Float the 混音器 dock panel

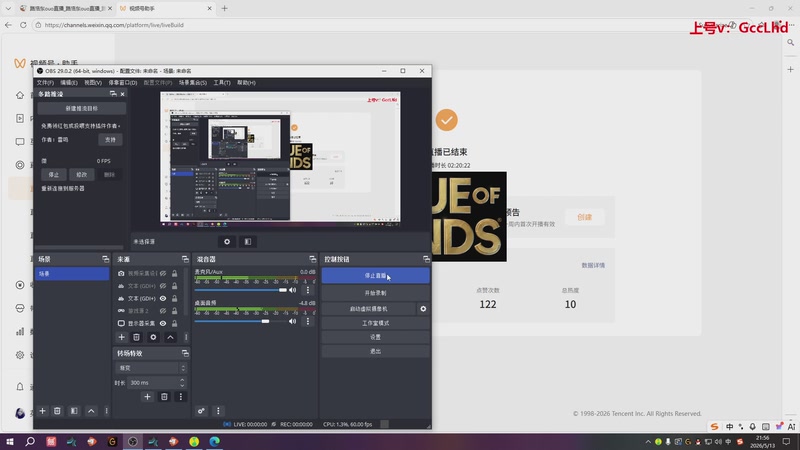[313, 259]
